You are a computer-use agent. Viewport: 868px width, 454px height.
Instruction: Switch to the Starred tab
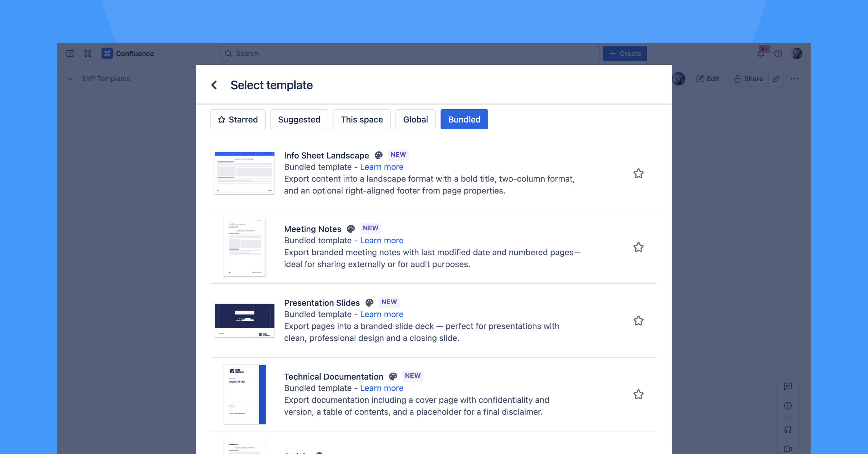click(x=238, y=119)
